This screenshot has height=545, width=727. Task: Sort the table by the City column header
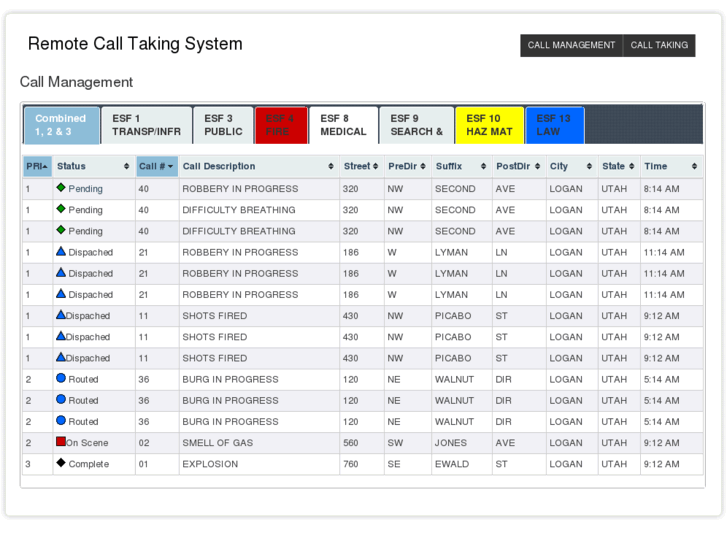click(x=571, y=166)
